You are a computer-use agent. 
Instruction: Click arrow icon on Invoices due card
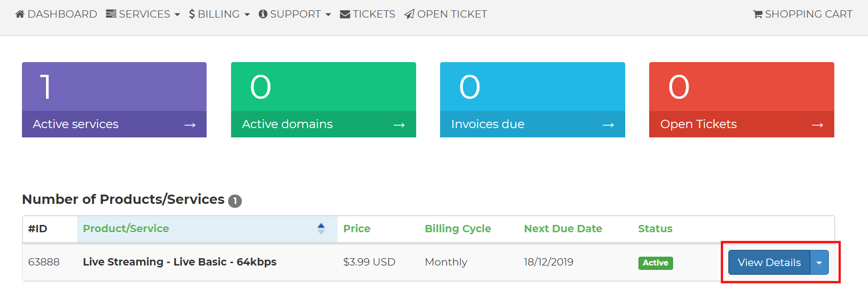point(608,125)
